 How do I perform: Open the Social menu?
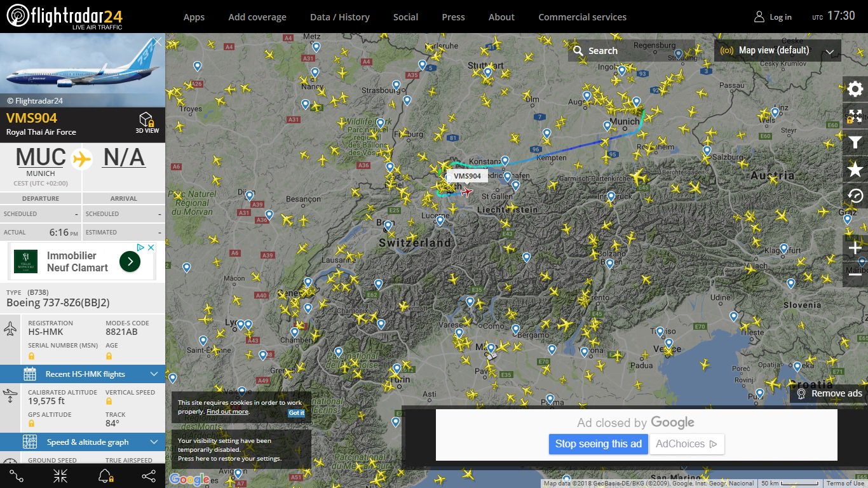click(x=405, y=17)
